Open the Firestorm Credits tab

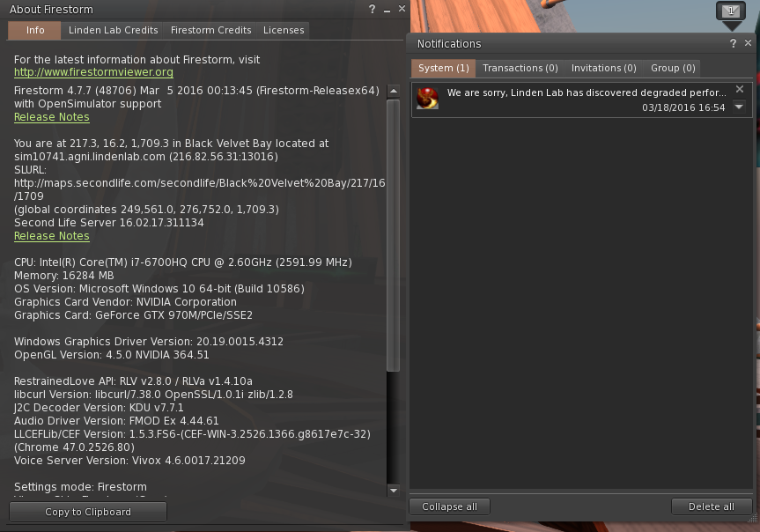(x=210, y=29)
